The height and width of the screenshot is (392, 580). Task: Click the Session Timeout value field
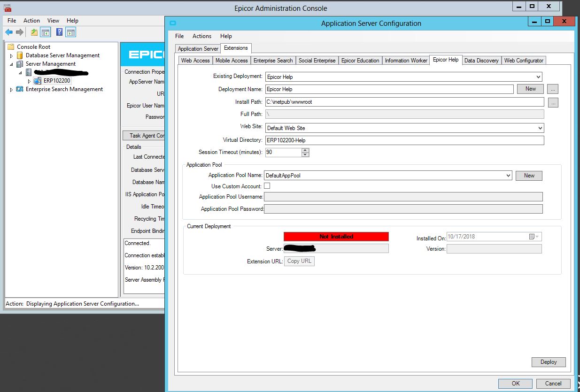click(283, 152)
